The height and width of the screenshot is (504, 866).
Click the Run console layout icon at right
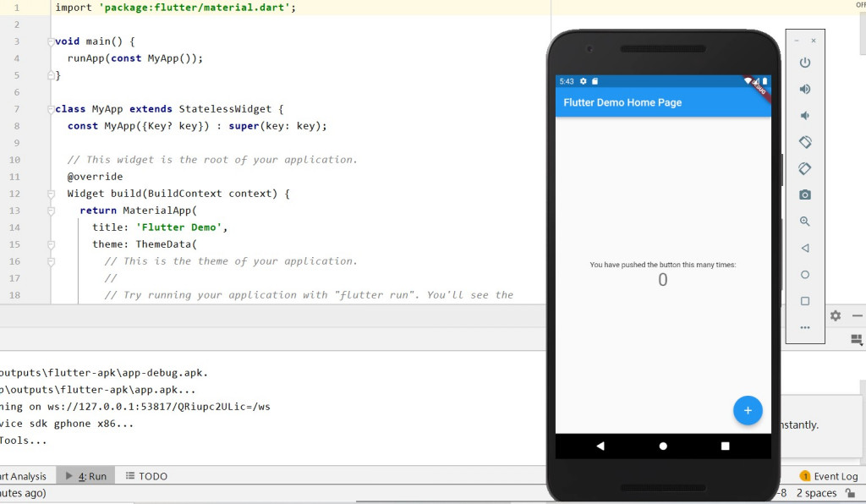857,339
